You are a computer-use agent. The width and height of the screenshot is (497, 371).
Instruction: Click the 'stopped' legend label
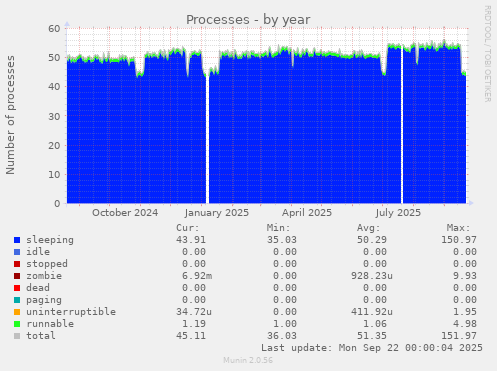tap(47, 264)
